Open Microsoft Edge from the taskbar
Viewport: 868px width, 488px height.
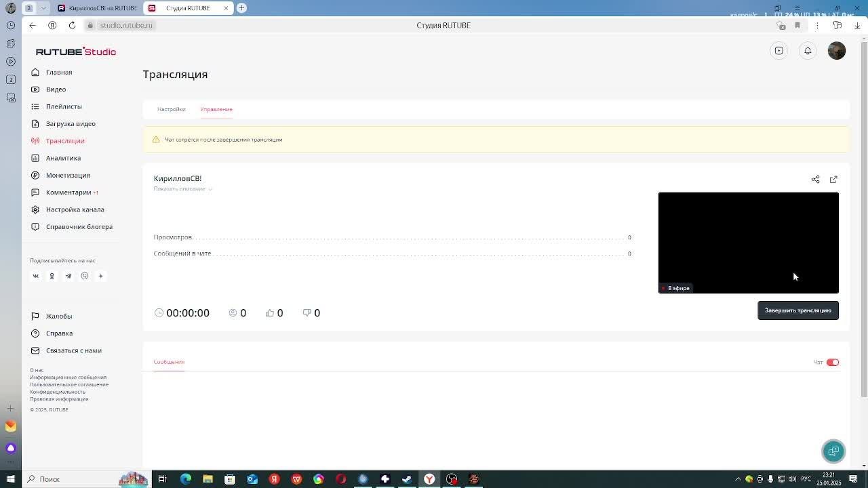coord(185,479)
